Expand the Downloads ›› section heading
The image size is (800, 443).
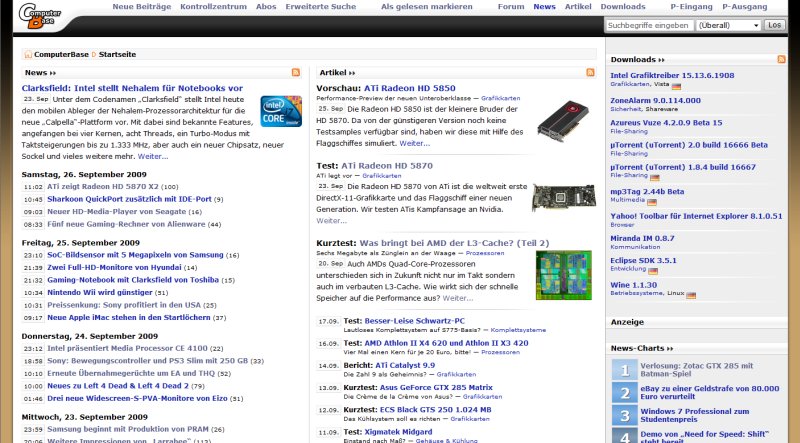click(638, 59)
